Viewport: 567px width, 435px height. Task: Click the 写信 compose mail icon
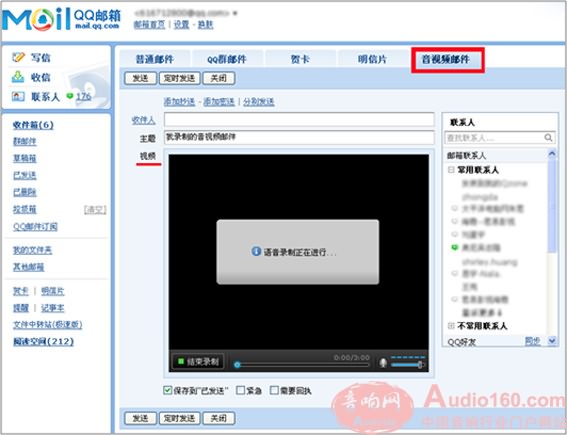click(x=18, y=57)
